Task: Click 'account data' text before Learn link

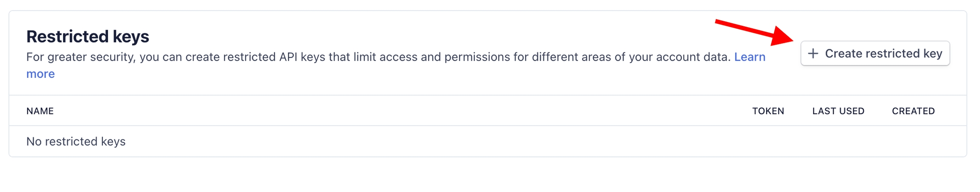Action: click(x=693, y=57)
